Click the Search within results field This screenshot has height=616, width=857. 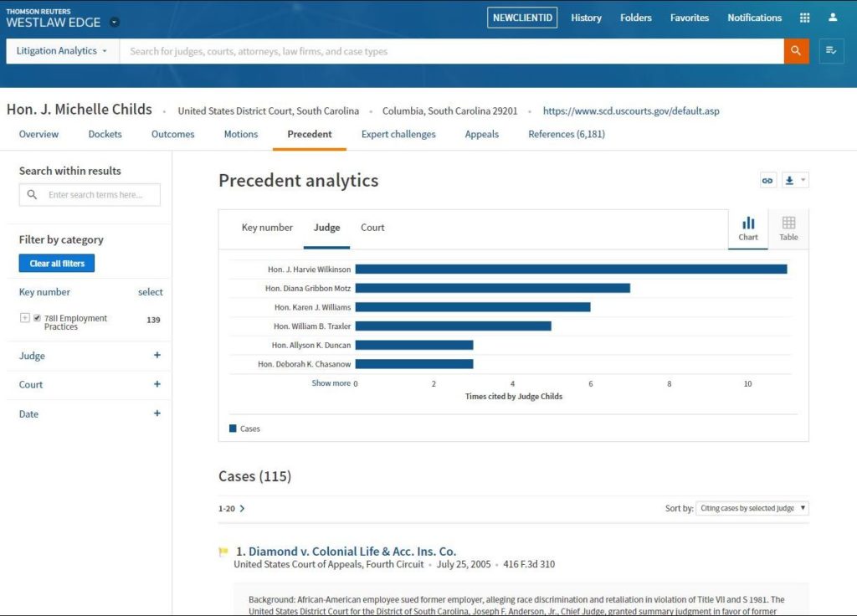tap(90, 194)
